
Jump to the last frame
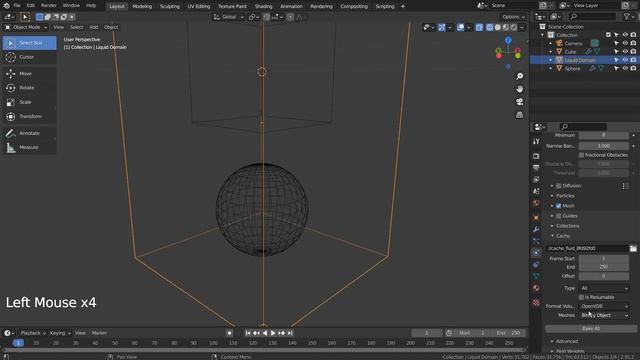(290, 333)
